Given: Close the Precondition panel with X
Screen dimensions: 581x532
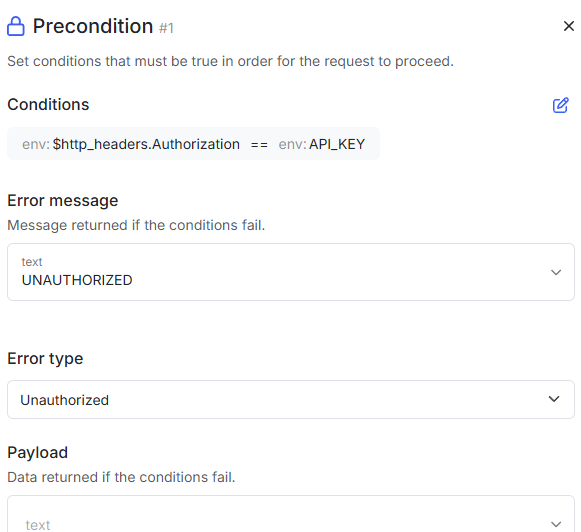Looking at the screenshot, I should coord(568,26).
